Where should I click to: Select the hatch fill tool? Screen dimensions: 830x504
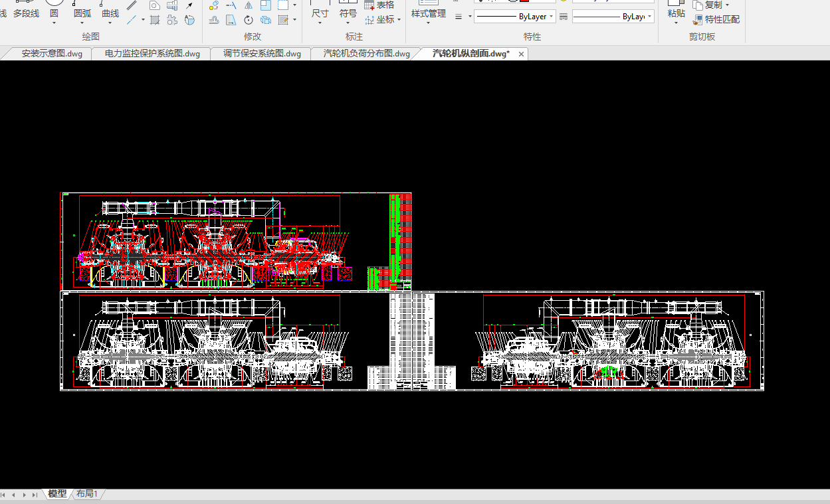155,20
